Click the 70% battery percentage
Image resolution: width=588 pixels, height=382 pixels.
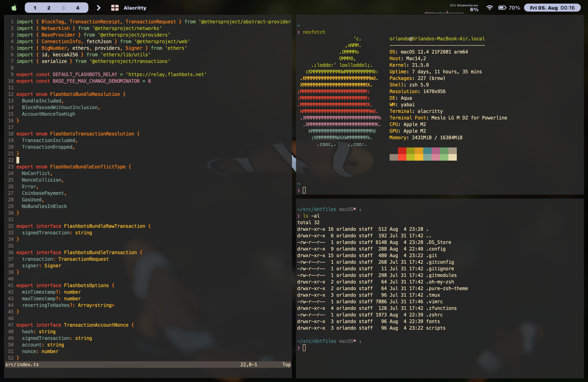point(514,8)
